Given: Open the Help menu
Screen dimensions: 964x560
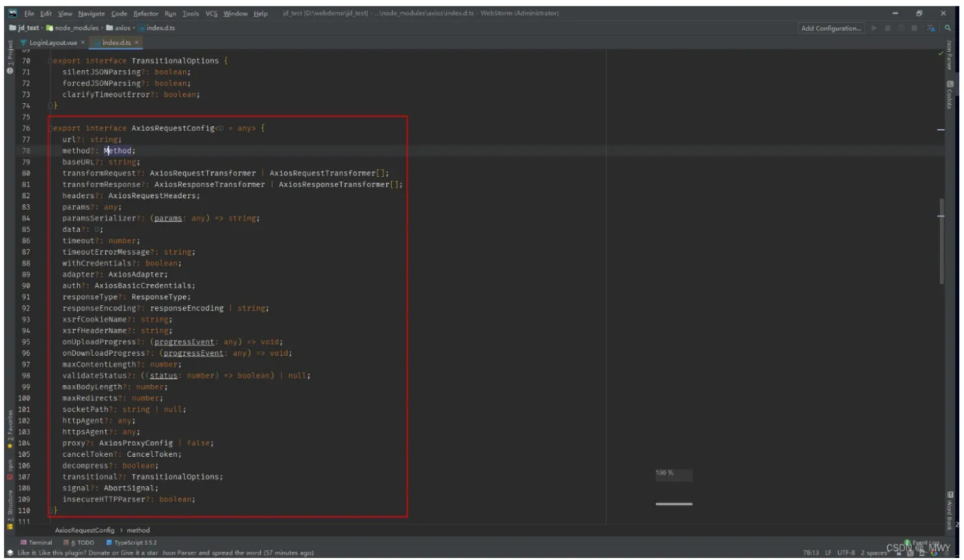Looking at the screenshot, I should (261, 13).
